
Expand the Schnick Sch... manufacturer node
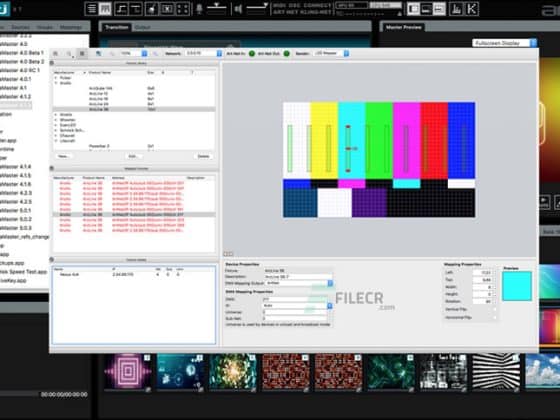pos(56,130)
